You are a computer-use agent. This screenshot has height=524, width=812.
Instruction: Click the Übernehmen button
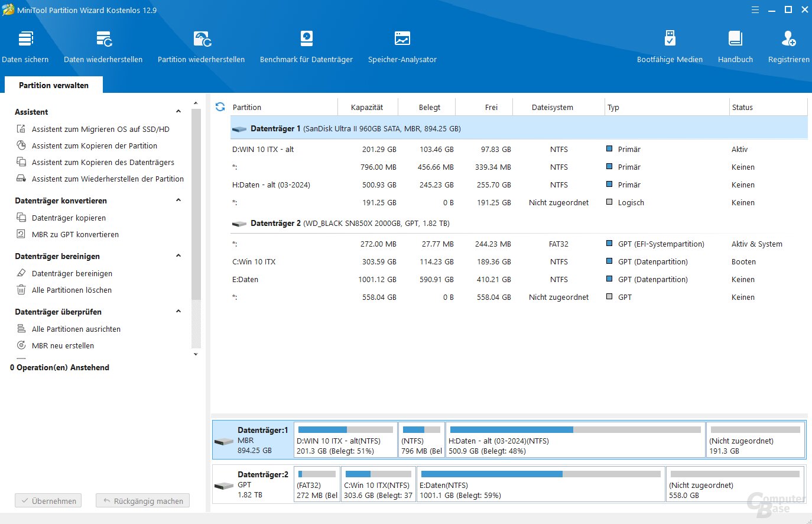point(48,500)
